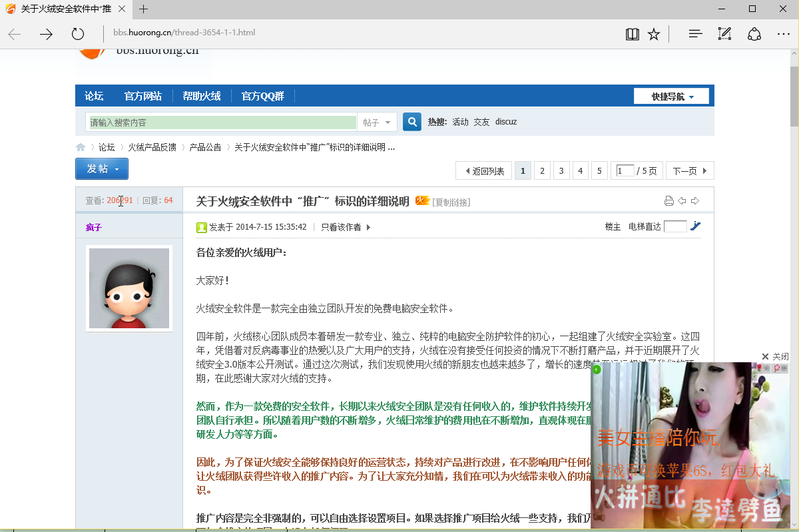Click inside the search input box
Screen dimensions: 799x532
(220, 122)
